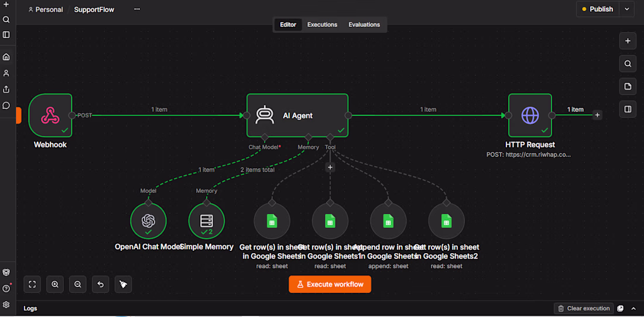Select the Simple Memory node
This screenshot has width=644, height=317.
(207, 221)
